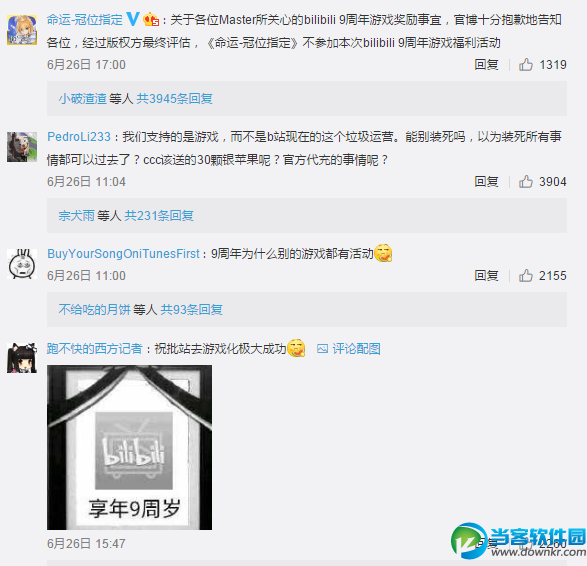Expand 共93条回复 replies
This screenshot has height=566, width=587.
pyautogui.click(x=192, y=310)
